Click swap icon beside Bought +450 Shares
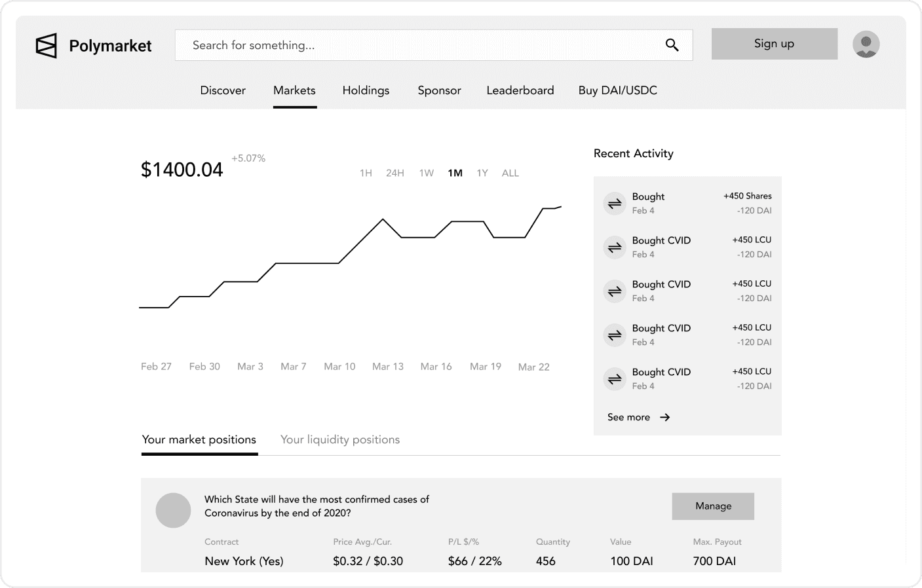Screen dimensions: 922x588 click(x=615, y=204)
